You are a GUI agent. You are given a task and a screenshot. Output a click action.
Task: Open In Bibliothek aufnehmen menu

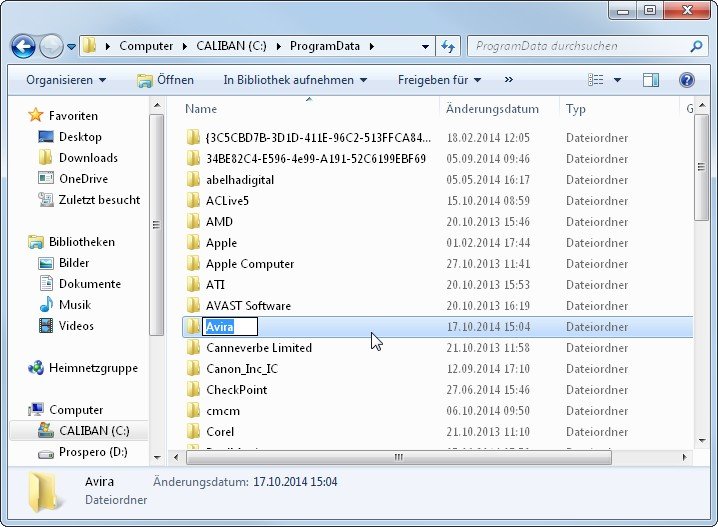pyautogui.click(x=295, y=80)
